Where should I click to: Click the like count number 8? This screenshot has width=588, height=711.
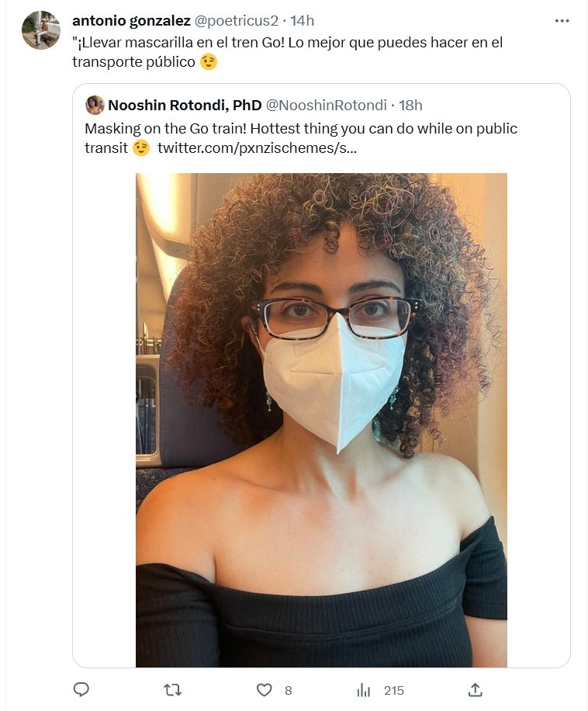click(288, 690)
